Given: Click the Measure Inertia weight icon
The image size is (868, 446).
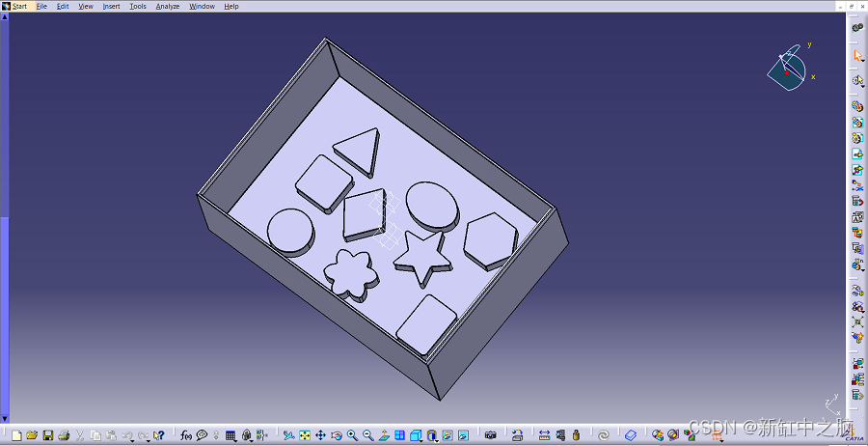Looking at the screenshot, I should tap(577, 435).
